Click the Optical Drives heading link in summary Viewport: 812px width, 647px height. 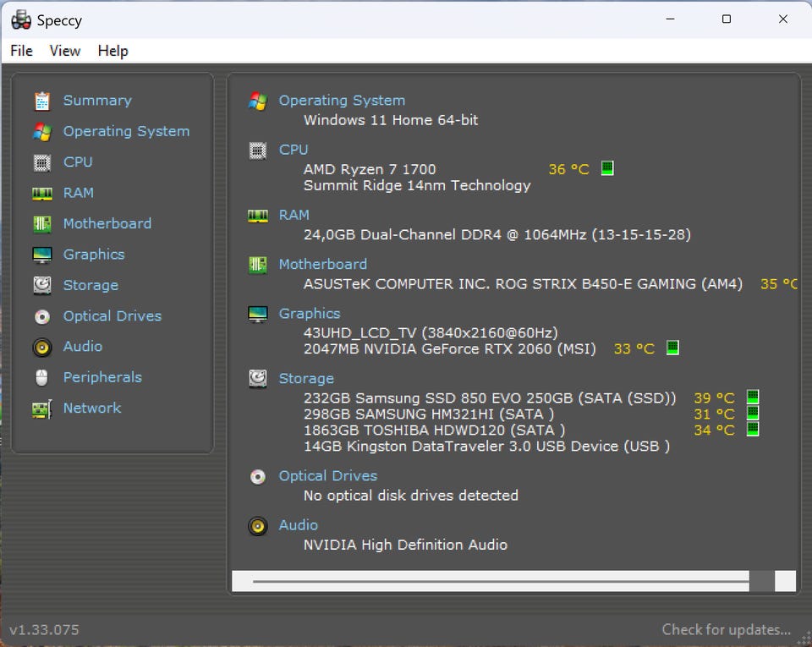point(328,475)
